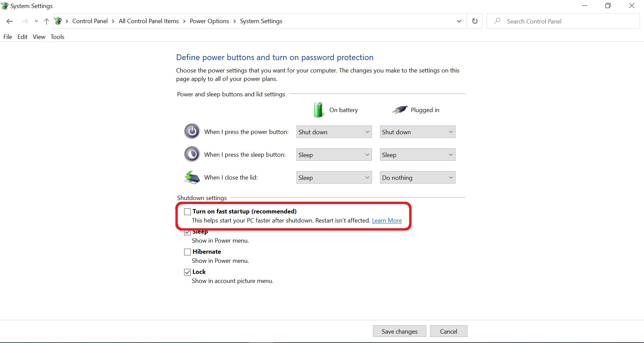The width and height of the screenshot is (644, 343).
Task: Click the sleep button icon
Action: [192, 154]
